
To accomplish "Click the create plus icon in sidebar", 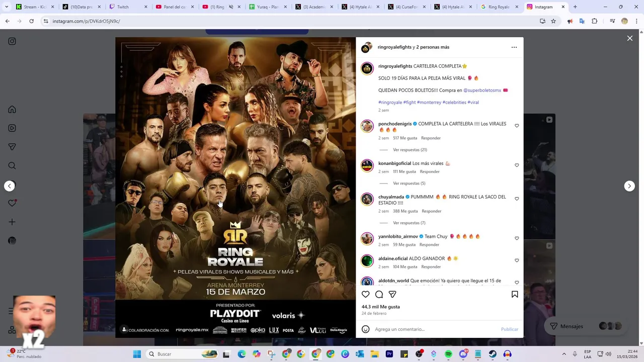I will 12,222.
